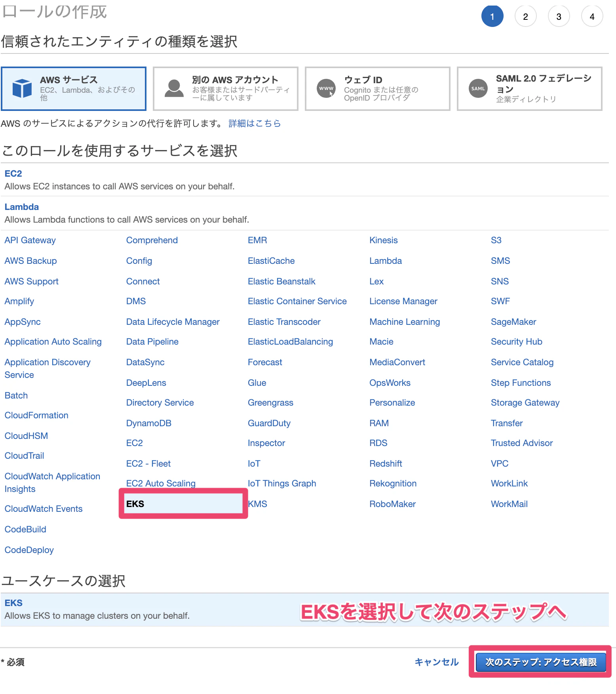This screenshot has height=694, width=616.
Task: Click the キャンセル link
Action: pyautogui.click(x=436, y=662)
